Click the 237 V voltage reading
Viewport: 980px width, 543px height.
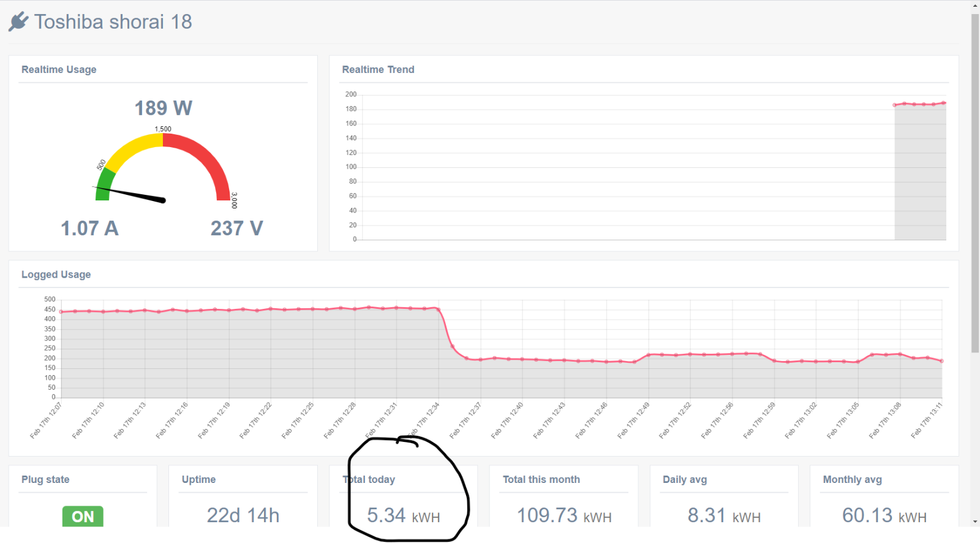click(x=237, y=229)
